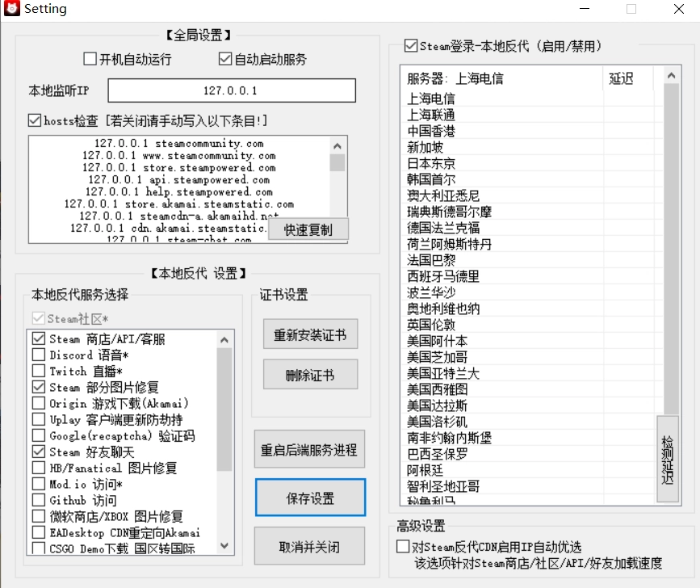Viewport: 700px width, 588px height.
Task: Click 删除证书 button
Action: [x=310, y=376]
